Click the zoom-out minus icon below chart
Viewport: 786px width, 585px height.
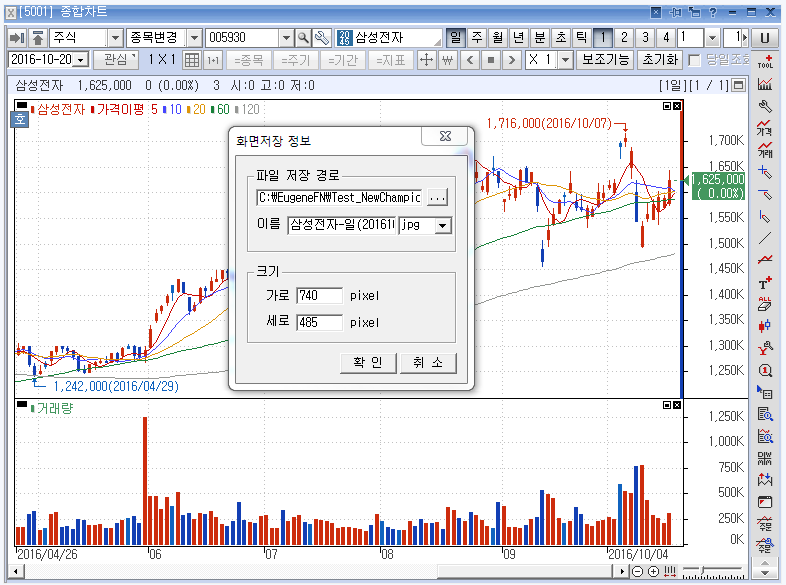(638, 571)
